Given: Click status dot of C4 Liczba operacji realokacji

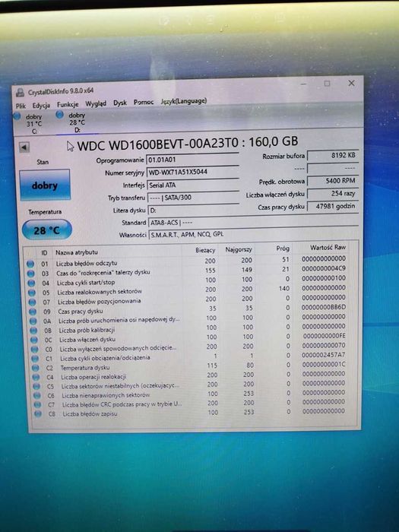Looking at the screenshot, I should (36, 377).
